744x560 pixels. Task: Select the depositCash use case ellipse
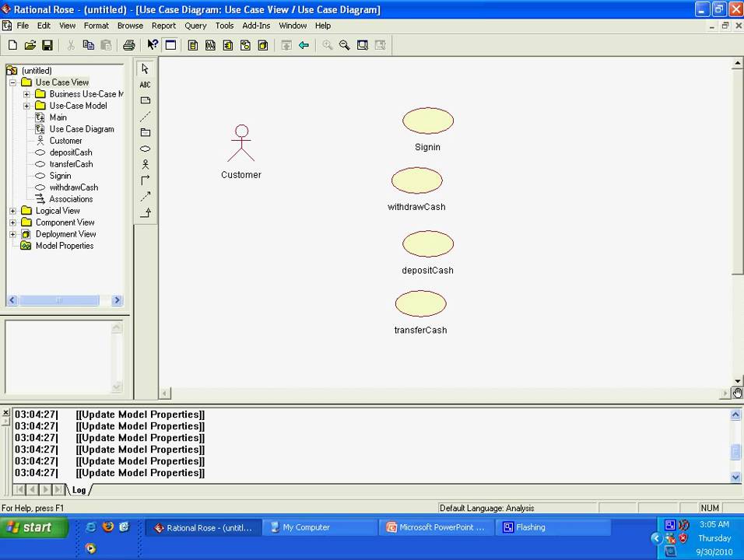pyautogui.click(x=428, y=243)
